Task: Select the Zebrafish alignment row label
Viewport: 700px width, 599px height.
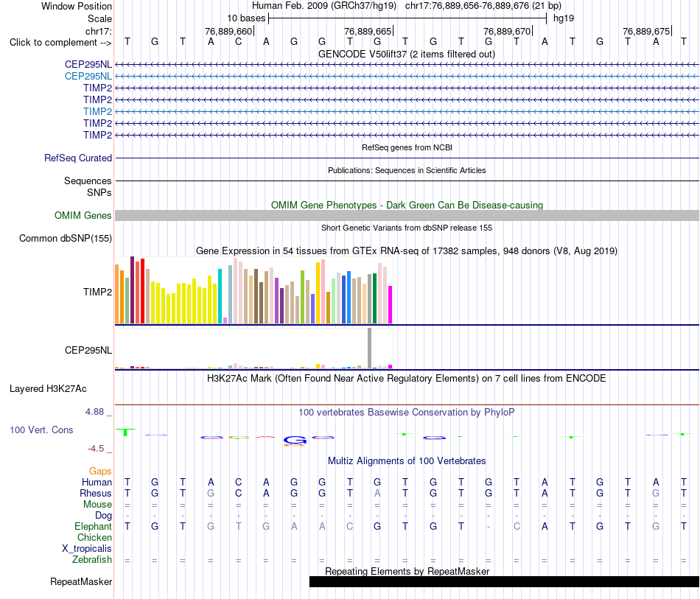Action: [92, 560]
